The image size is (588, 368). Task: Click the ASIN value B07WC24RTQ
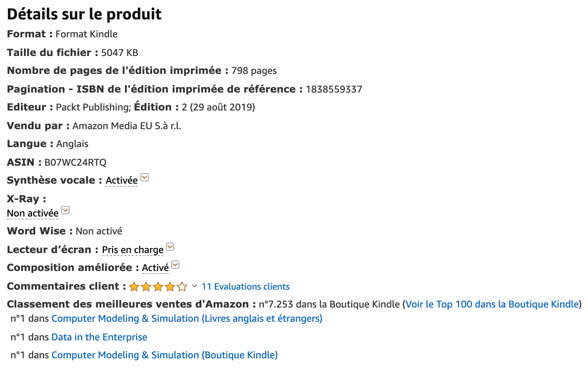75,163
